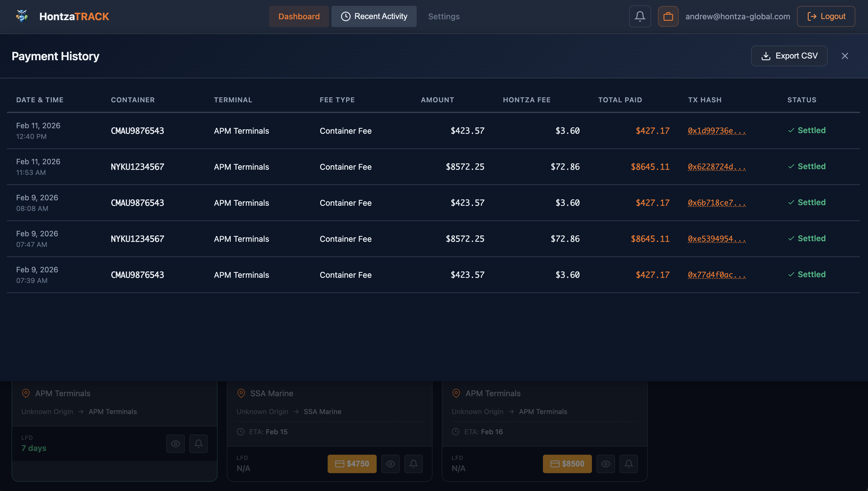Click the location pin icon on SSA Marine card
868x491 pixels.
click(x=241, y=393)
